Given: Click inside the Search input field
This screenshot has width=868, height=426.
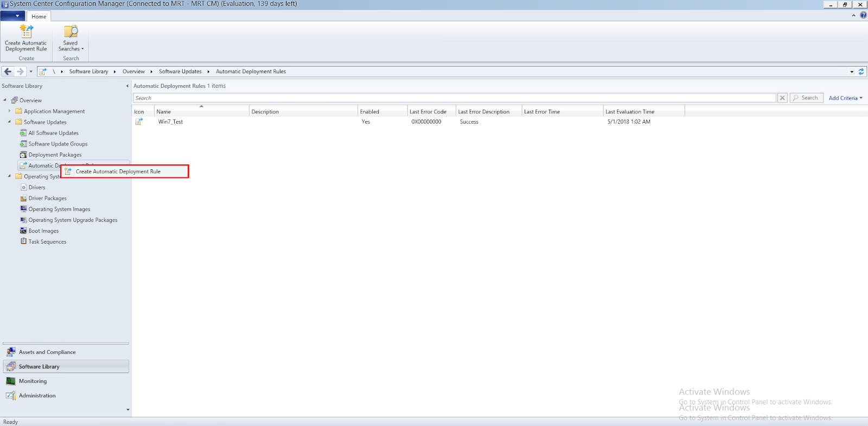Looking at the screenshot, I should tap(455, 98).
